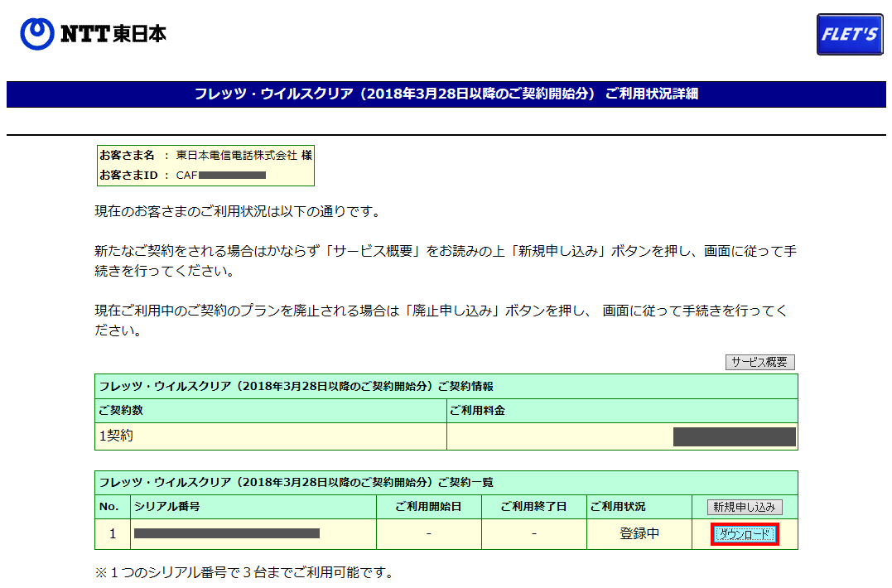
Task: Click the お客さまID label
Action: coord(128,175)
